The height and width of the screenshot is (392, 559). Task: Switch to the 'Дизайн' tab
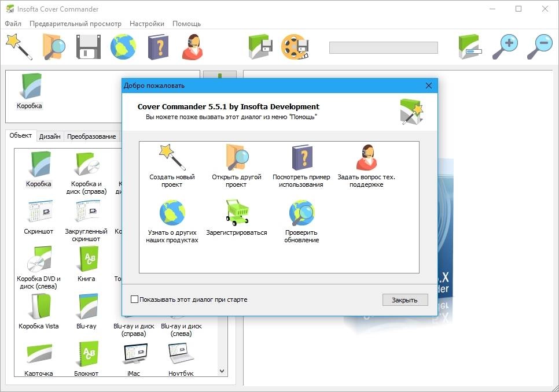pyautogui.click(x=50, y=136)
